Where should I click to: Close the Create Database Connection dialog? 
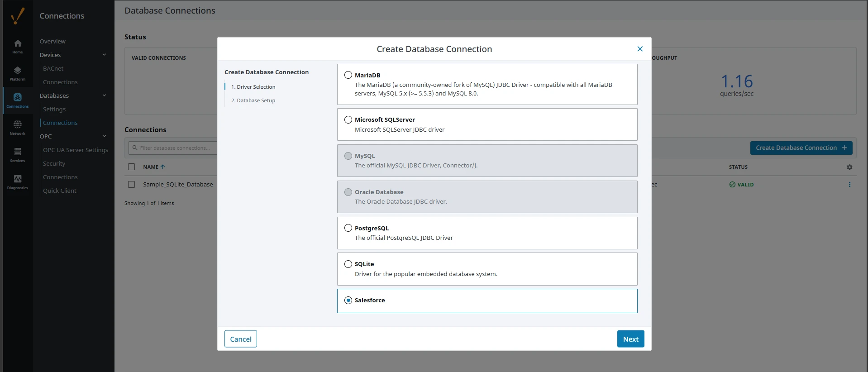(x=640, y=49)
